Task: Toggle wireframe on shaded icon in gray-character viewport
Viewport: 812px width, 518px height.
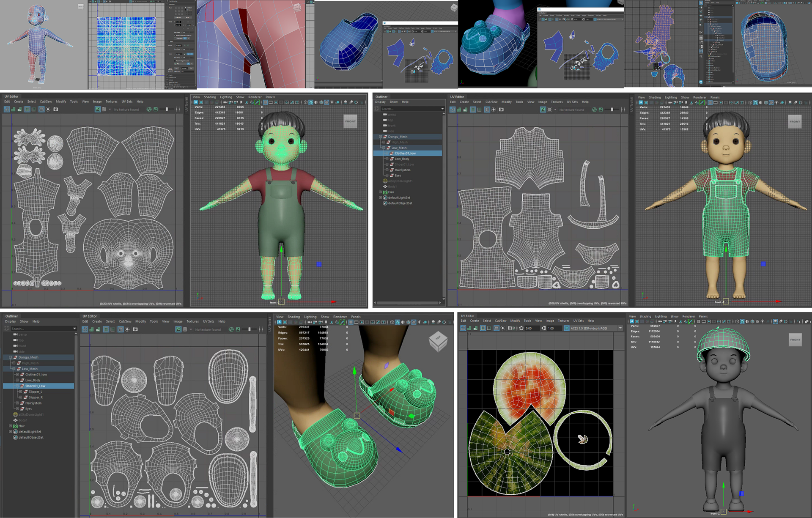Action: [x=752, y=321]
